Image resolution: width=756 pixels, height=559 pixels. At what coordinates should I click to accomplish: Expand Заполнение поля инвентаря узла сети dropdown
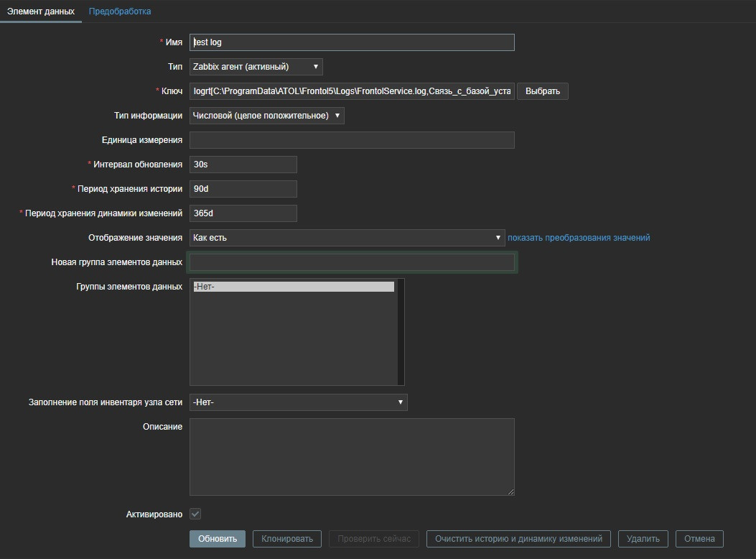click(x=298, y=402)
